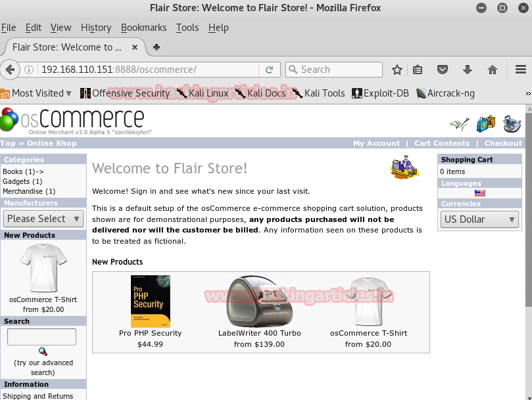Click the Cart Contents link
This screenshot has width=532, height=400.
442,143
